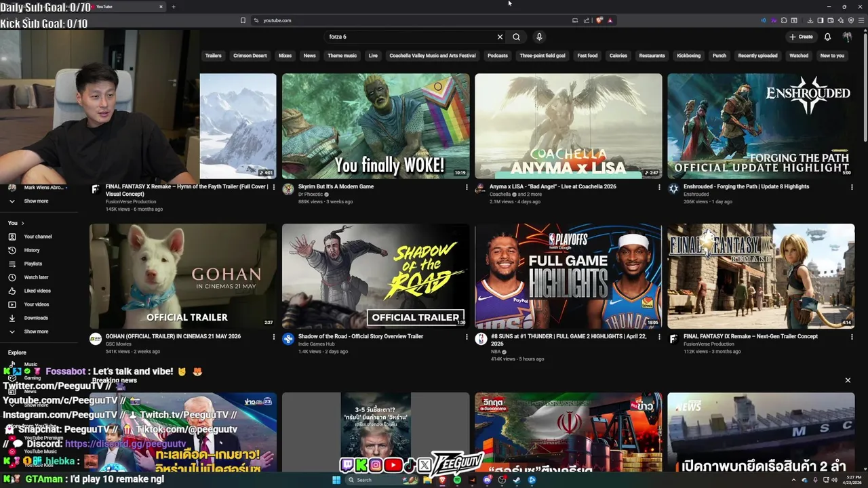Open options menu for Shadow of the Road video
868x488 pixels.
pyautogui.click(x=467, y=337)
